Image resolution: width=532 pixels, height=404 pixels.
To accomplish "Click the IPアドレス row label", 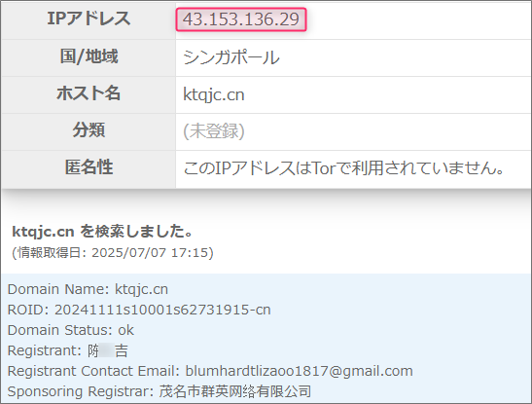I will point(89,18).
